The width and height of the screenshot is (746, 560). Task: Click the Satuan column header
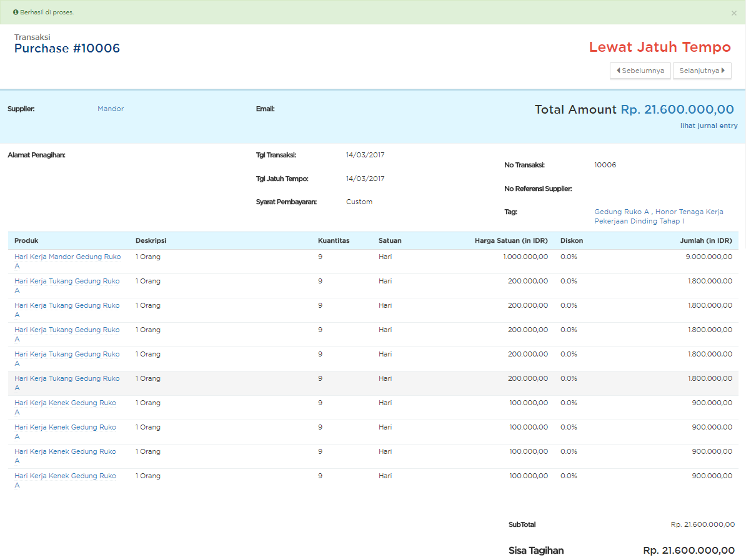(x=390, y=240)
